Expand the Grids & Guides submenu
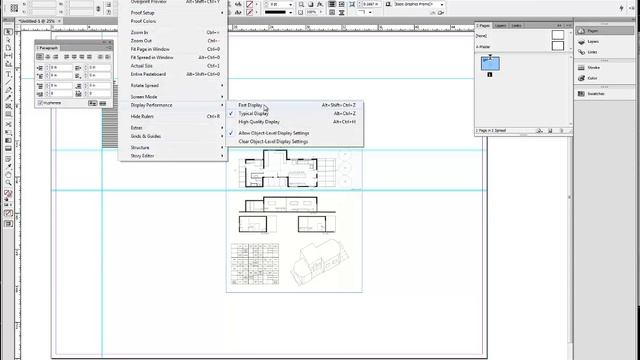 [x=173, y=136]
